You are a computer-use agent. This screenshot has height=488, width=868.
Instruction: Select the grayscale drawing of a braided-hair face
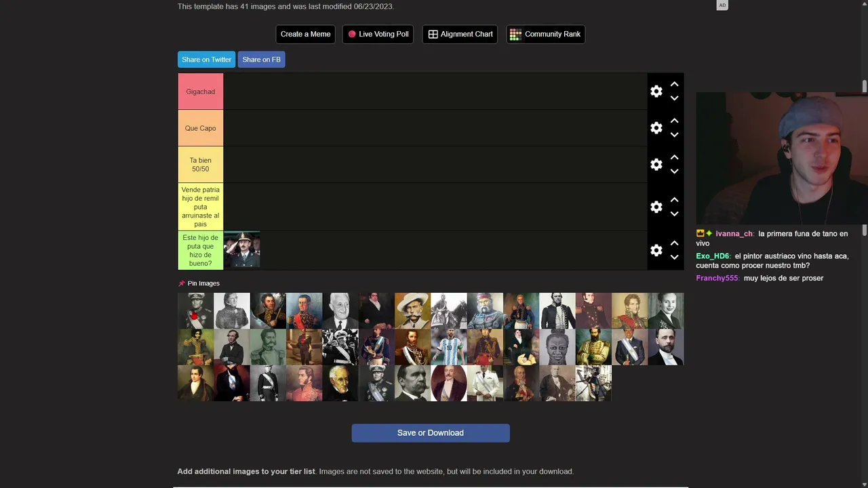[x=557, y=347]
